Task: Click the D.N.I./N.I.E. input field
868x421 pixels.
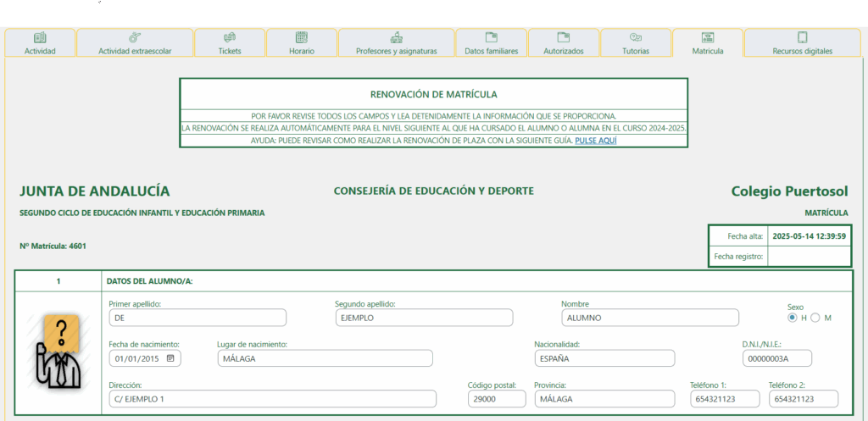Action: (x=776, y=358)
